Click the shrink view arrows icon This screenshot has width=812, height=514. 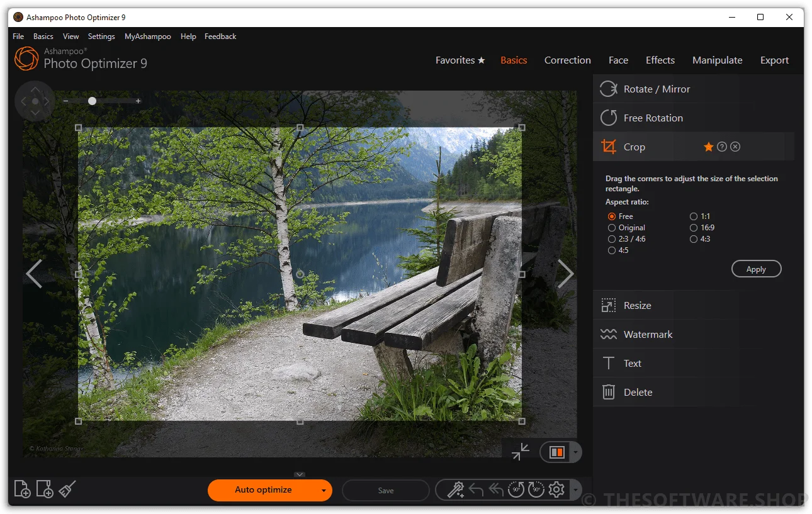coord(521,452)
